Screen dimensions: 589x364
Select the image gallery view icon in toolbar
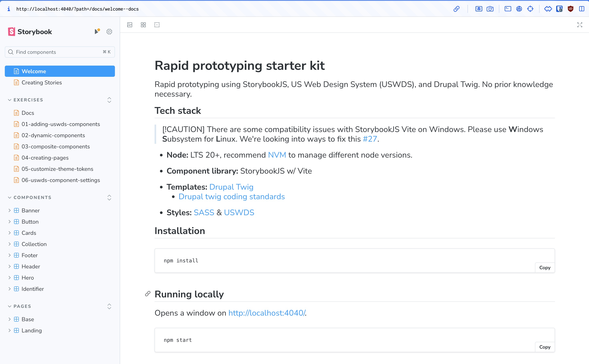pyautogui.click(x=130, y=25)
